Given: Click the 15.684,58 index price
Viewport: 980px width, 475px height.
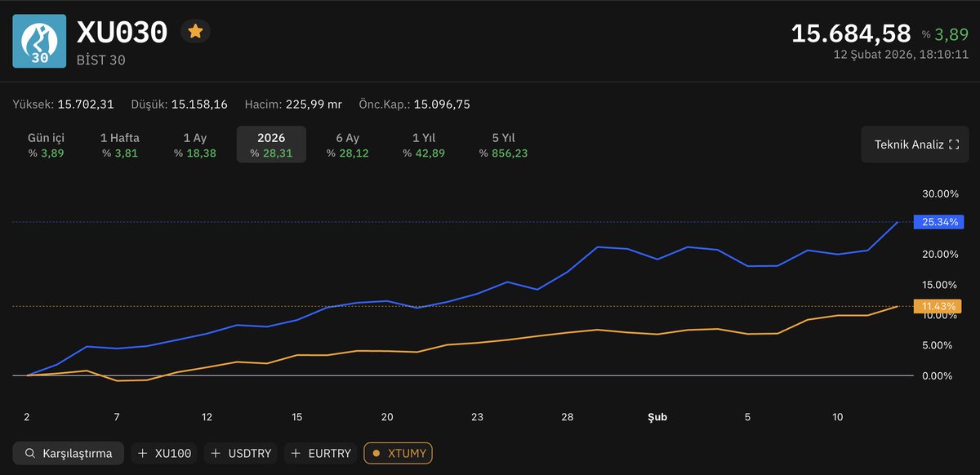Looking at the screenshot, I should [851, 33].
